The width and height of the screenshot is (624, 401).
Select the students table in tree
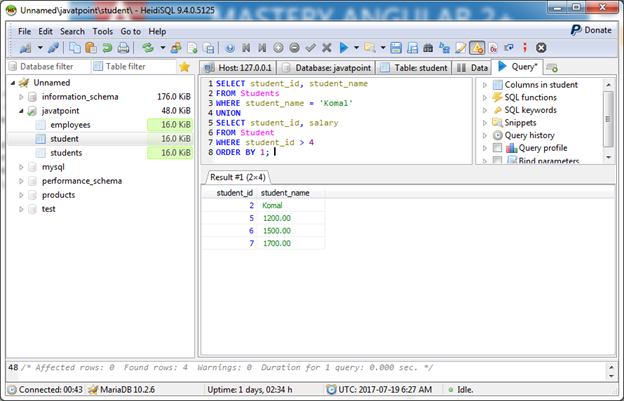[66, 153]
